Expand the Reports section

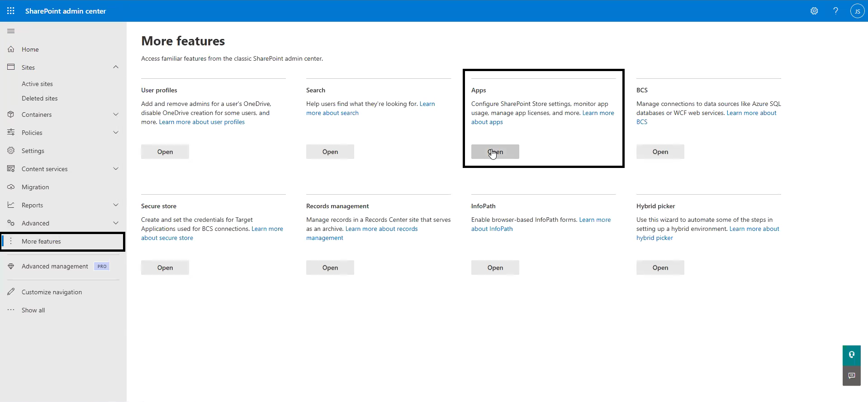pyautogui.click(x=116, y=205)
